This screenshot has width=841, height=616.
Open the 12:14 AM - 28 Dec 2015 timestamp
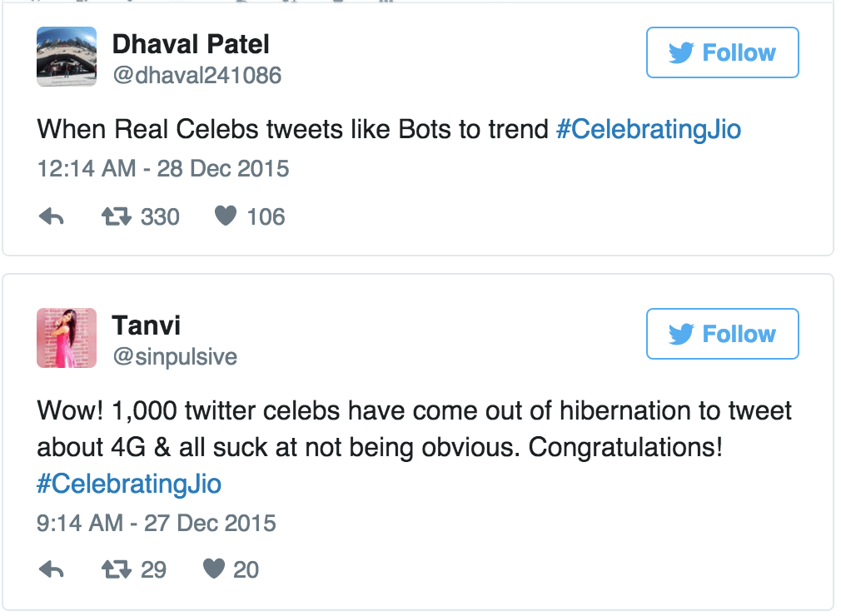point(163,169)
